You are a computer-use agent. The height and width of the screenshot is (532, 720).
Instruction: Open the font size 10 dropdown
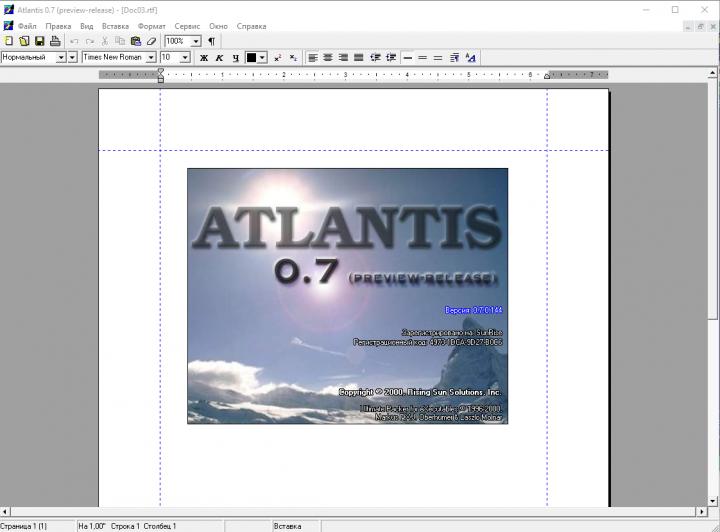pyautogui.click(x=185, y=57)
